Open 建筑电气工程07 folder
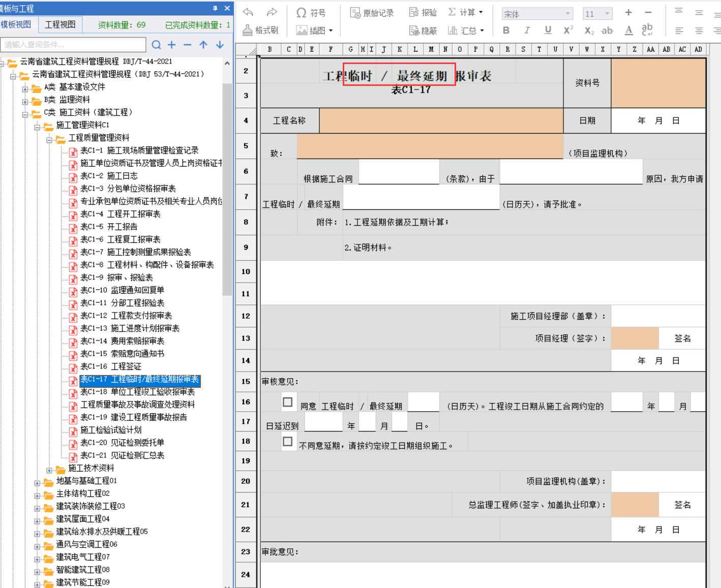Screen dimensions: 721x588 click(x=82, y=557)
